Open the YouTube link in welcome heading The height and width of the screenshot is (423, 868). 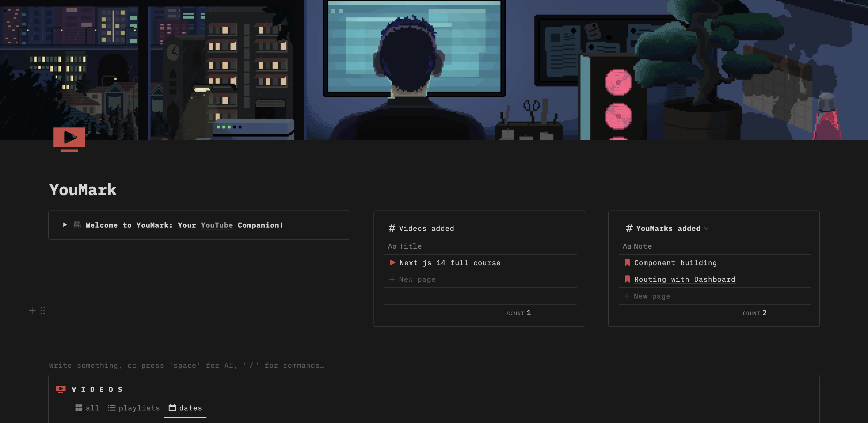pos(217,225)
